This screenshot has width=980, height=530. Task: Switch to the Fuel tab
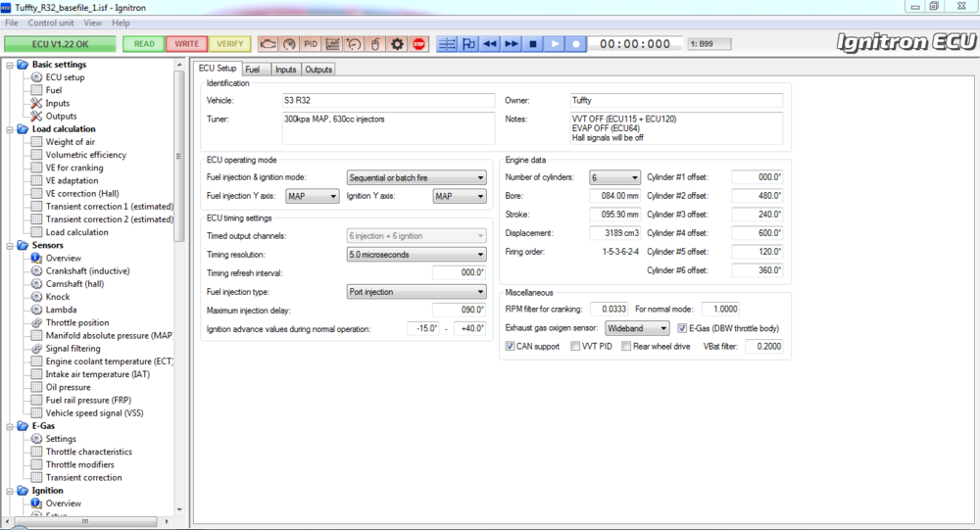coord(256,70)
